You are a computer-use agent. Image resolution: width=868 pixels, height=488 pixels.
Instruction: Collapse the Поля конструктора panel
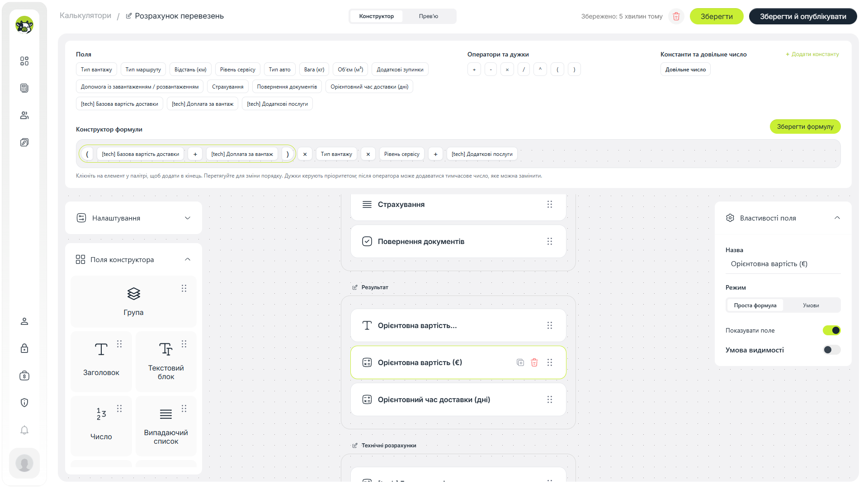click(x=188, y=259)
